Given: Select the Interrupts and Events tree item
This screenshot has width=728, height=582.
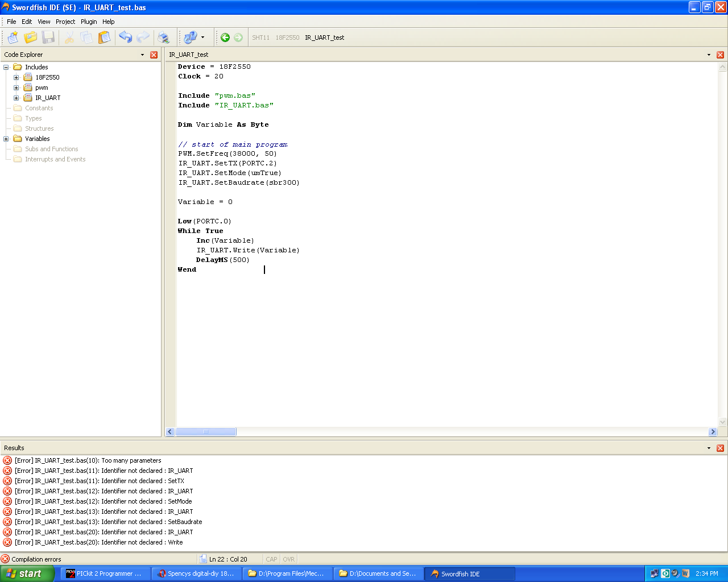Looking at the screenshot, I should point(55,159).
